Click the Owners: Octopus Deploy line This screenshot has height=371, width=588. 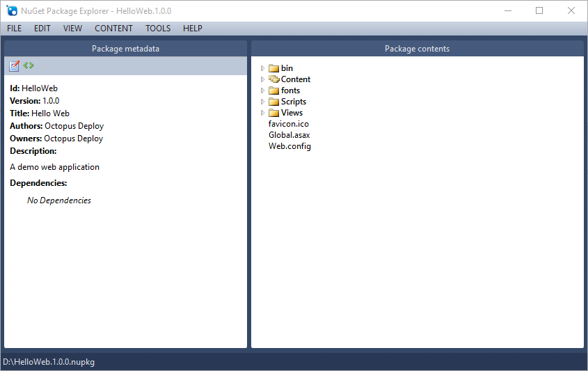(56, 139)
